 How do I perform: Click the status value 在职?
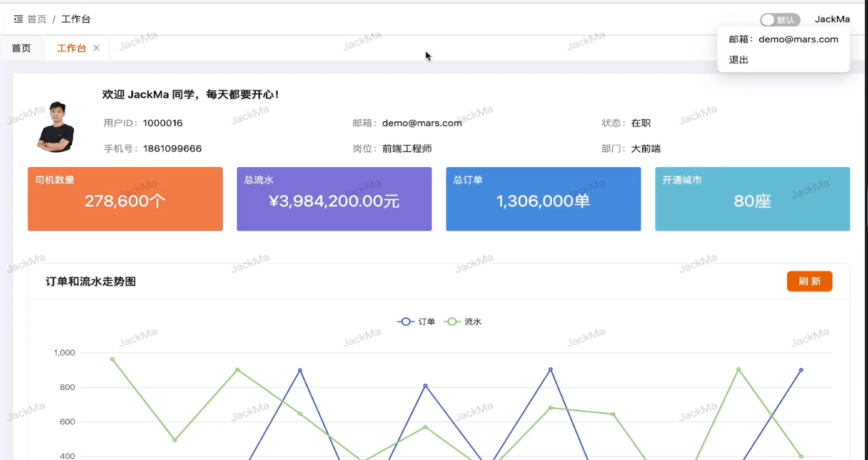click(641, 123)
